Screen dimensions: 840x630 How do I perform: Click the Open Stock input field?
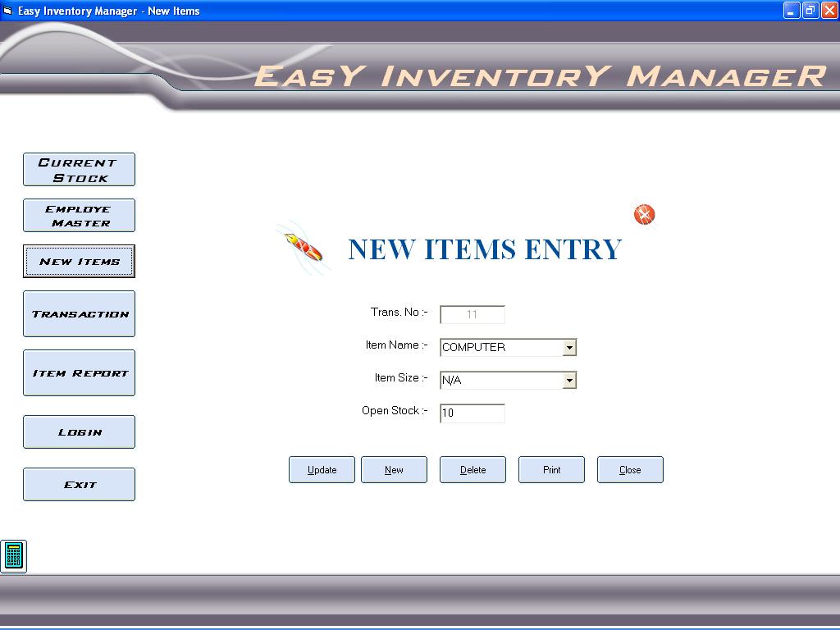coord(472,413)
